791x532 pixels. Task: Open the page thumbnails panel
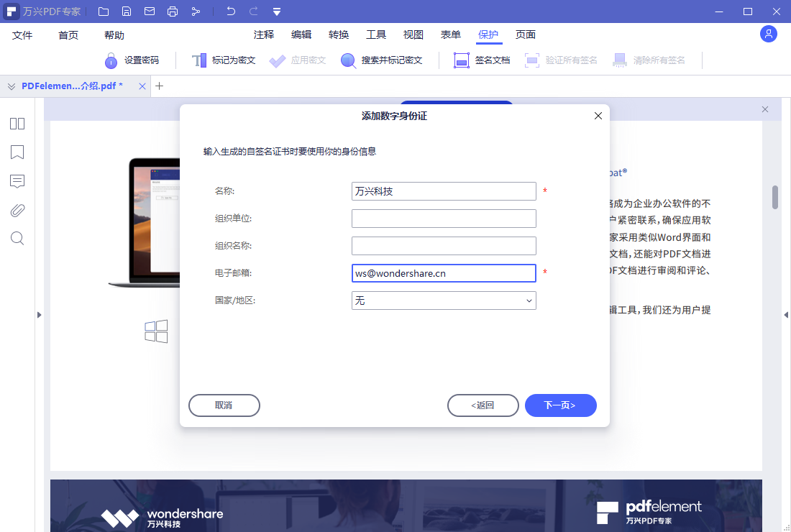click(x=17, y=124)
